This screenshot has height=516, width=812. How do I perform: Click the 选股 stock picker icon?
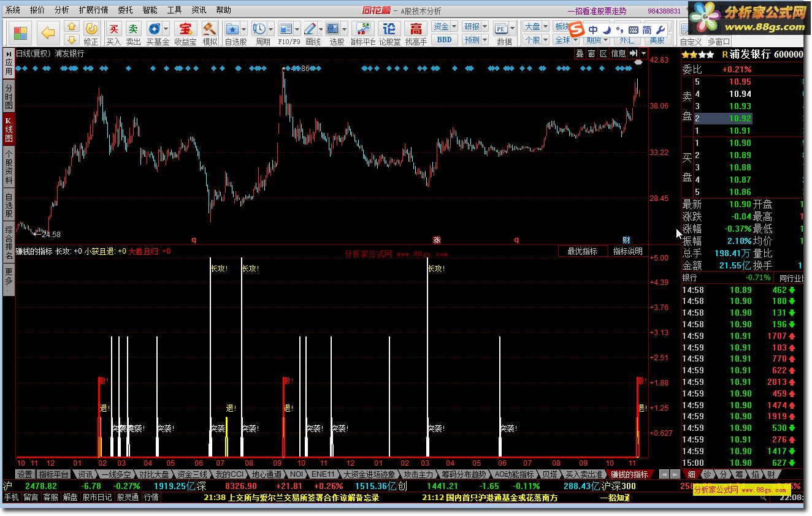pyautogui.click(x=333, y=29)
